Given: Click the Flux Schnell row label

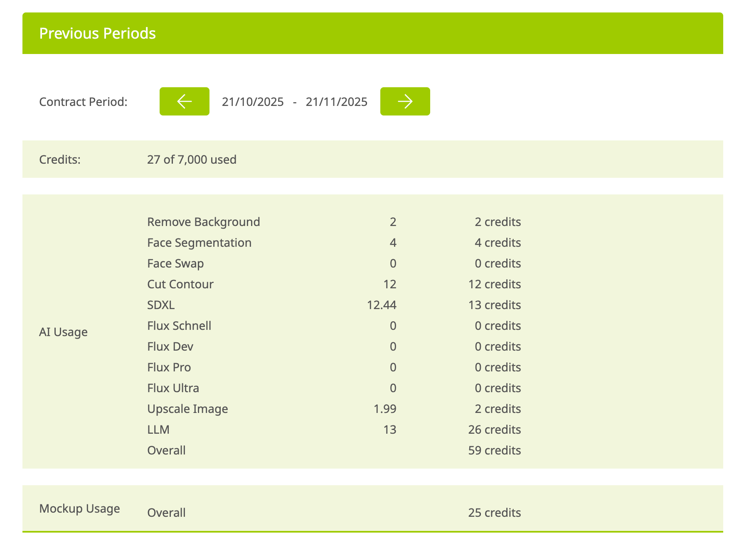Looking at the screenshot, I should (x=179, y=326).
